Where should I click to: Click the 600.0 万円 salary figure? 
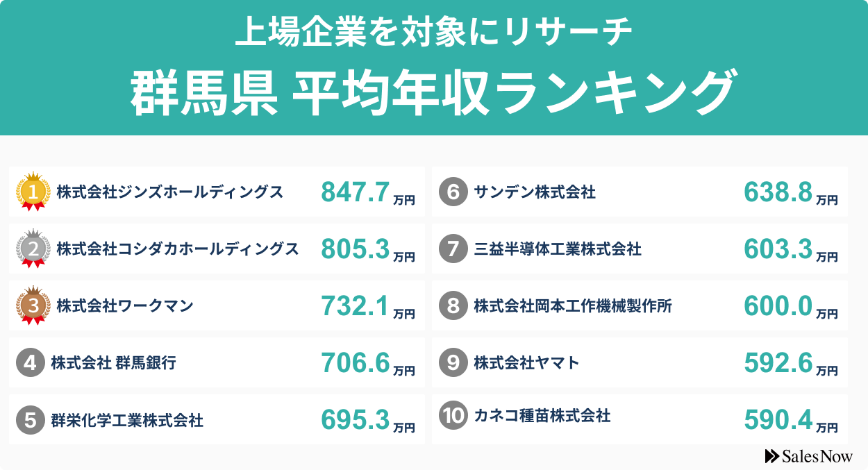click(x=790, y=308)
